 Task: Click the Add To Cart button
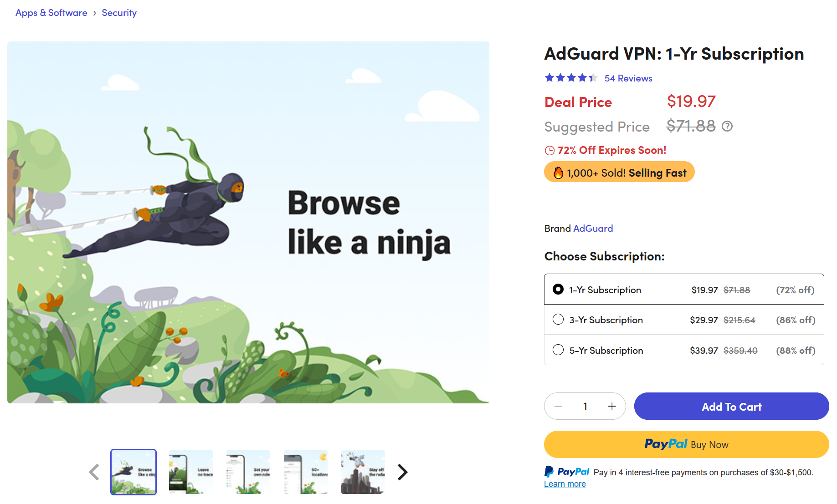click(731, 406)
